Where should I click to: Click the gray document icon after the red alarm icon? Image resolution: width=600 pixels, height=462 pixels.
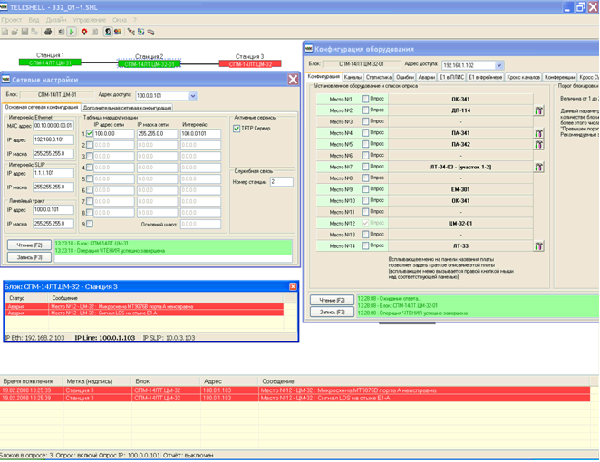pyautogui.click(x=95, y=32)
